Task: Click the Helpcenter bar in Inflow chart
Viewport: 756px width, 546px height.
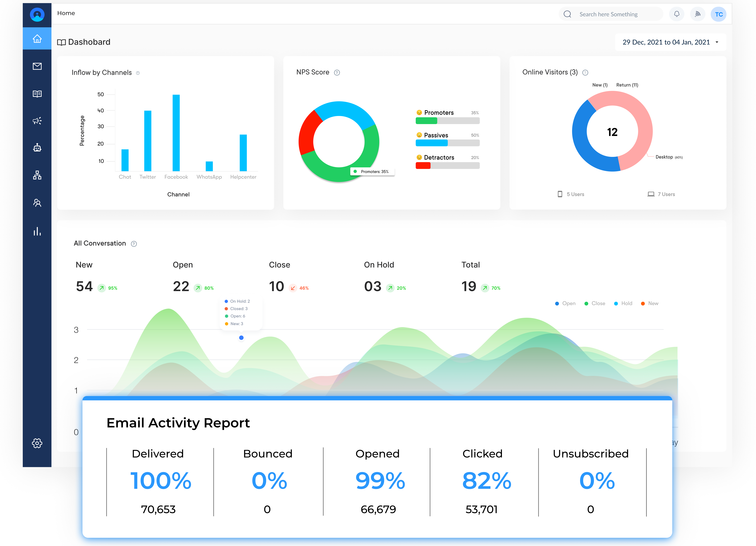Action: 243,153
